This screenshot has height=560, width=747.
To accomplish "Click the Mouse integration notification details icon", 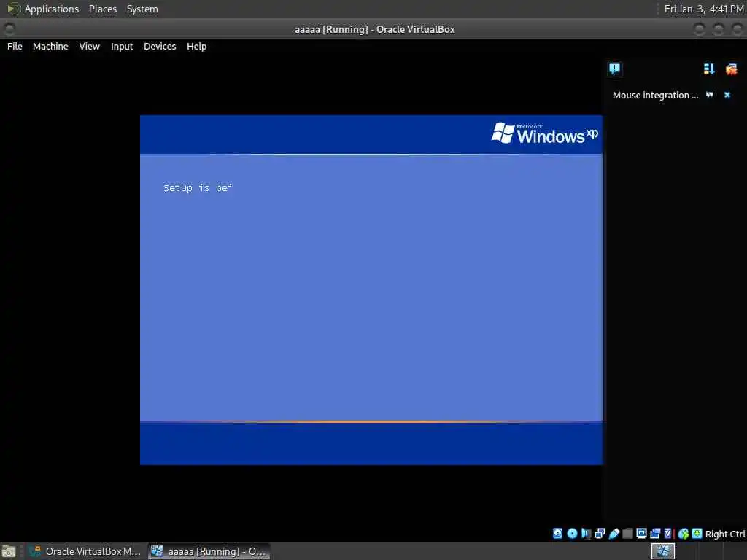I will [709, 95].
